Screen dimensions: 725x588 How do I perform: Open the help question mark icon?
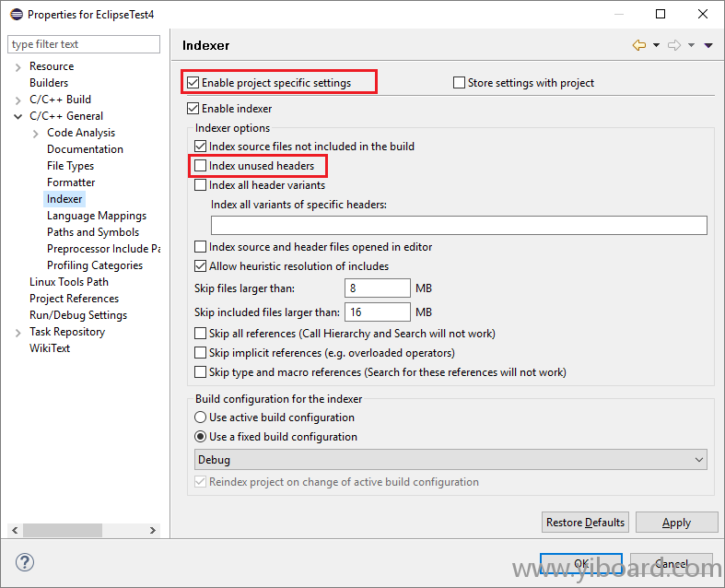click(x=25, y=562)
